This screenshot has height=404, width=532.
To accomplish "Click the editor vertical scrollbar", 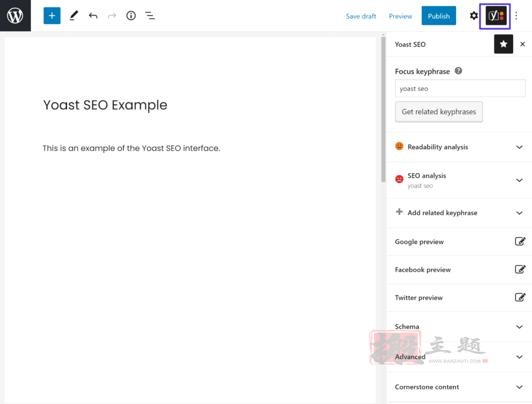I will (x=383, y=109).
